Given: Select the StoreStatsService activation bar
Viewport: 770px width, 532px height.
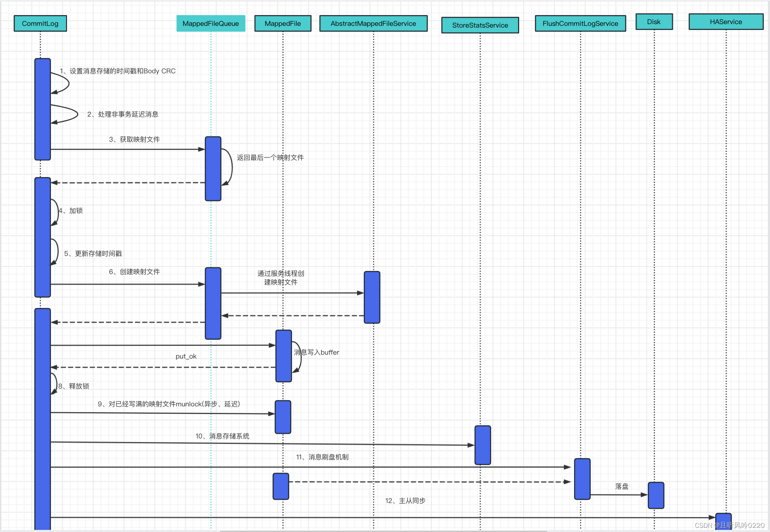Looking at the screenshot, I should pos(483,445).
